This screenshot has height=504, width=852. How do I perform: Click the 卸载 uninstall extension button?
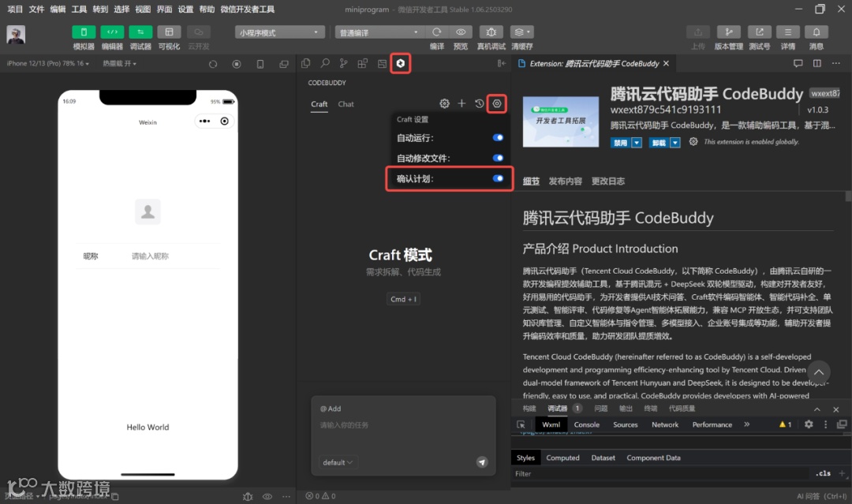pos(659,143)
